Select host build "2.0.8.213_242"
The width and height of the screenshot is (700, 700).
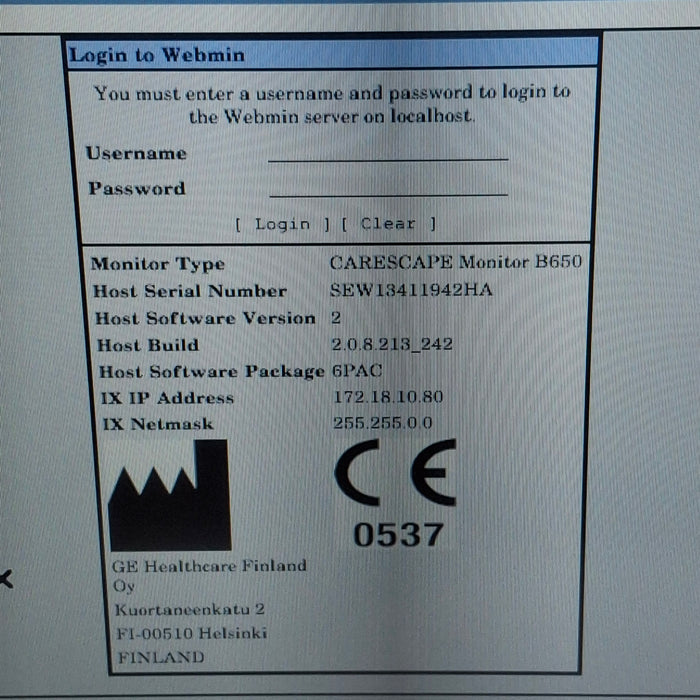392,344
